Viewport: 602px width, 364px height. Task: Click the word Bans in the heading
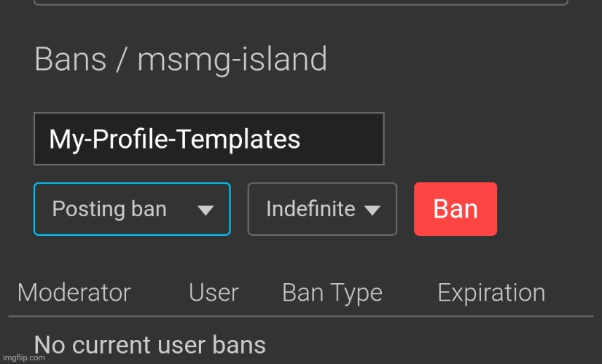pos(71,59)
